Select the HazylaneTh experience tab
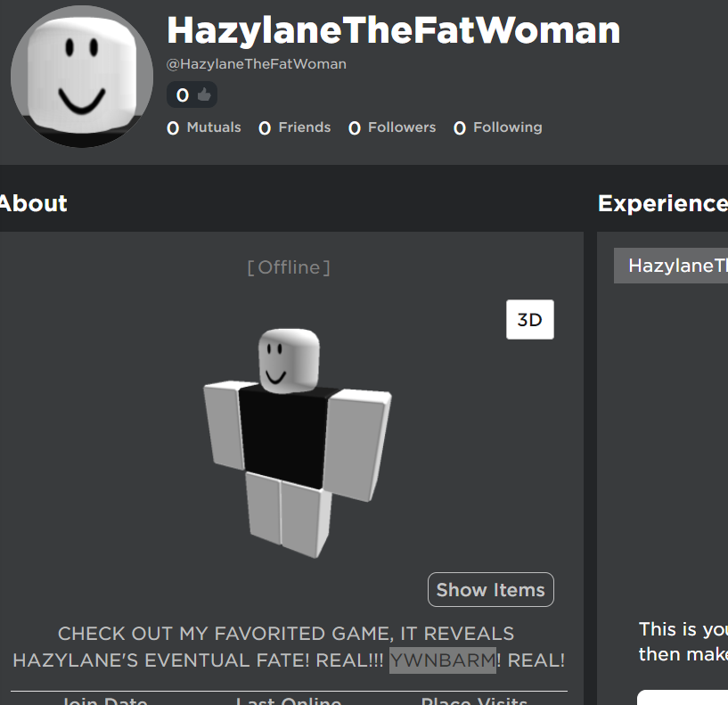This screenshot has height=705, width=728. coord(671,266)
